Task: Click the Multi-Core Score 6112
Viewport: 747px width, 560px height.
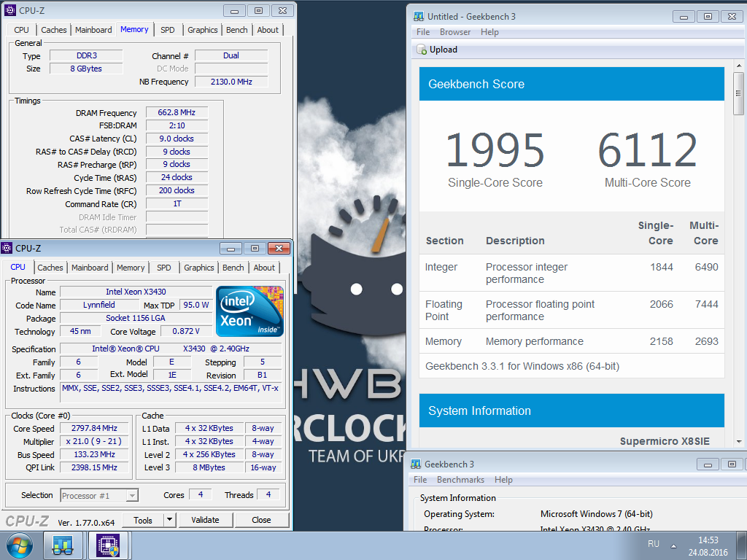Action: pos(648,150)
